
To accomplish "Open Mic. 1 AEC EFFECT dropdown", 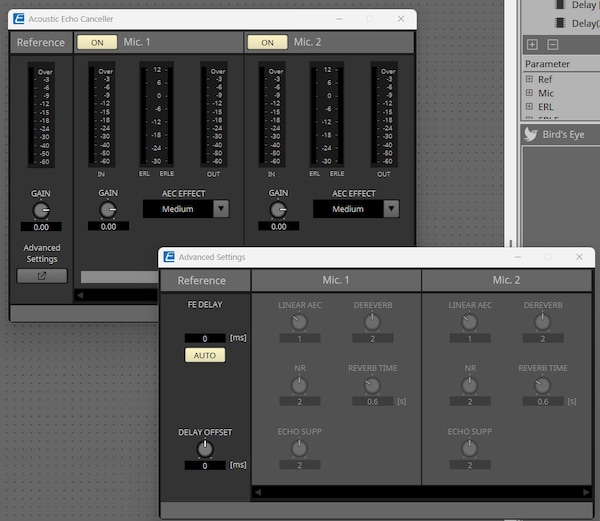I will 221,209.
